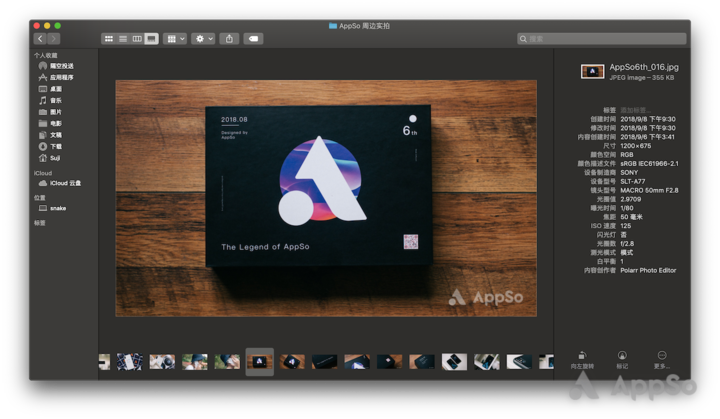Click the file icon beside AppSo6th_016.jpg
This screenshot has height=419, width=720.
592,72
